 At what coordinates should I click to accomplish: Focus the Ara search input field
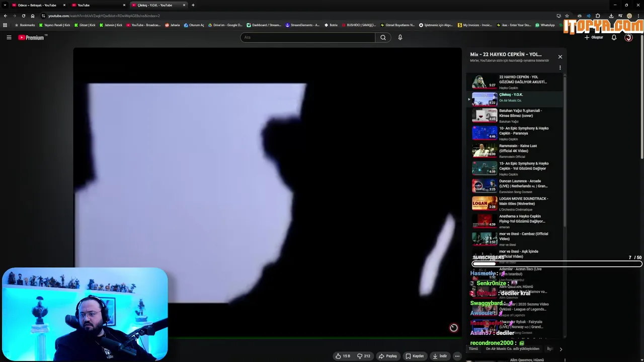coord(307,37)
